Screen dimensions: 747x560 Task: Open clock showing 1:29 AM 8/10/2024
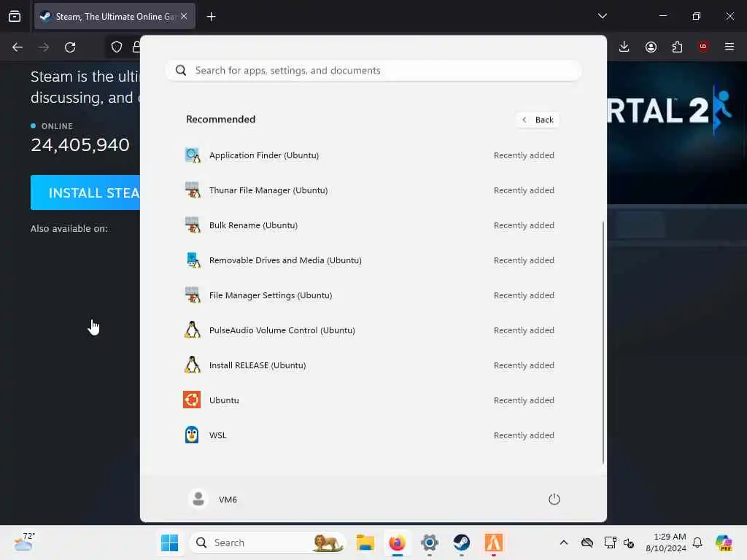pos(665,542)
